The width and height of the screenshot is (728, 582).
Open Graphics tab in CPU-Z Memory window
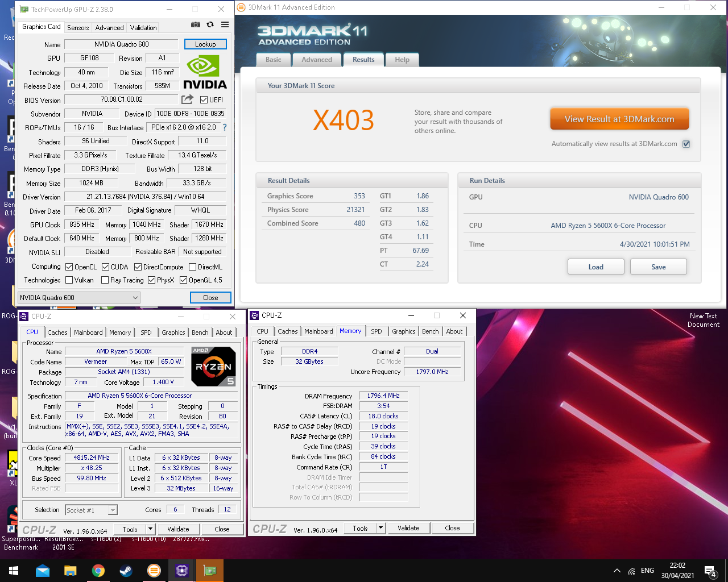pos(404,331)
